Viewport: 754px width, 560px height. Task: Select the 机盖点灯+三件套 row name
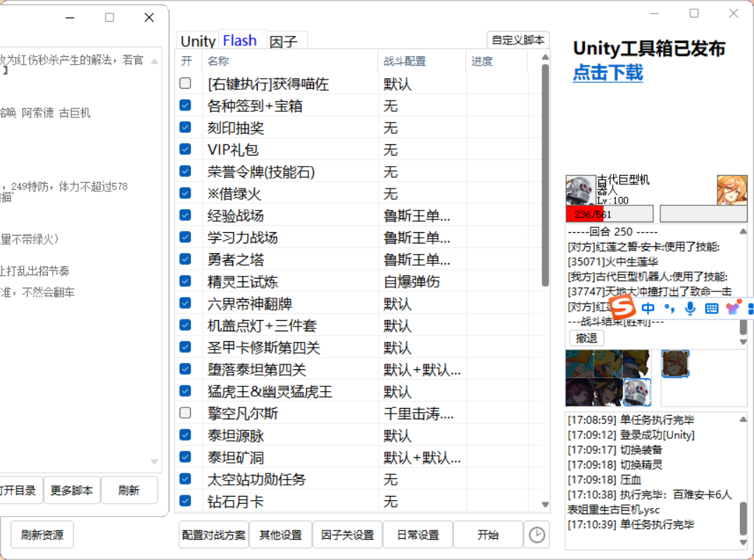(262, 326)
